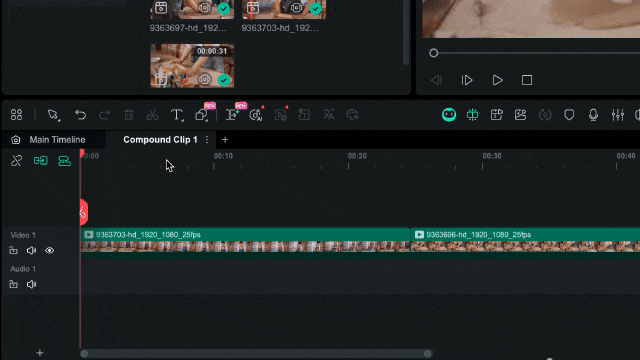Viewport: 640px width, 360px height.
Task: Choose the arrow Select tool
Action: point(53,115)
